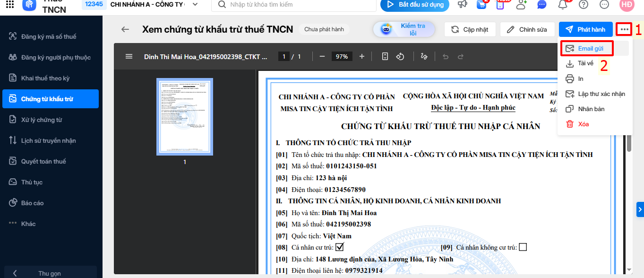Click the fit-to-page icon
Image resolution: width=644 pixels, height=278 pixels.
pyautogui.click(x=385, y=56)
